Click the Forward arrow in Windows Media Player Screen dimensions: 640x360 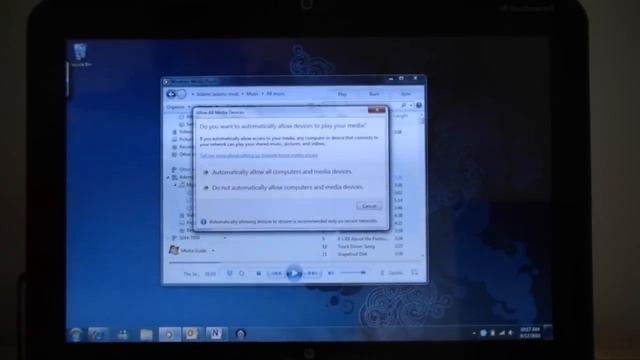[181, 94]
